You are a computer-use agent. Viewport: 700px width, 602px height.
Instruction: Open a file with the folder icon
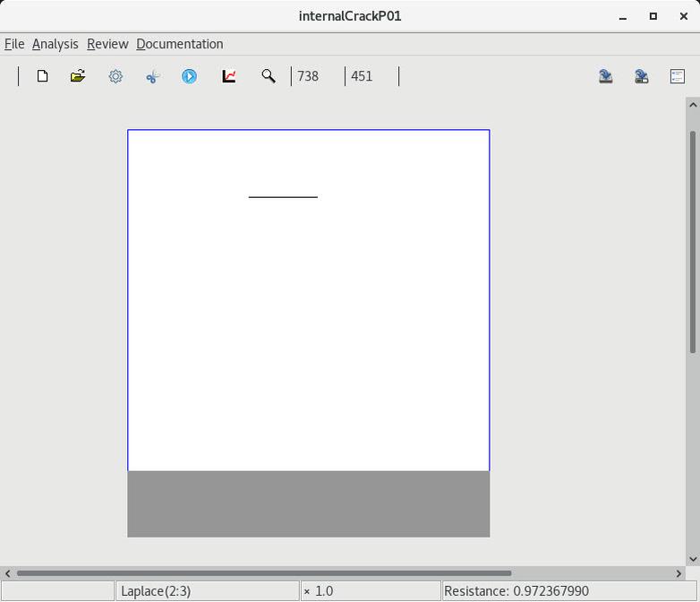pyautogui.click(x=78, y=76)
